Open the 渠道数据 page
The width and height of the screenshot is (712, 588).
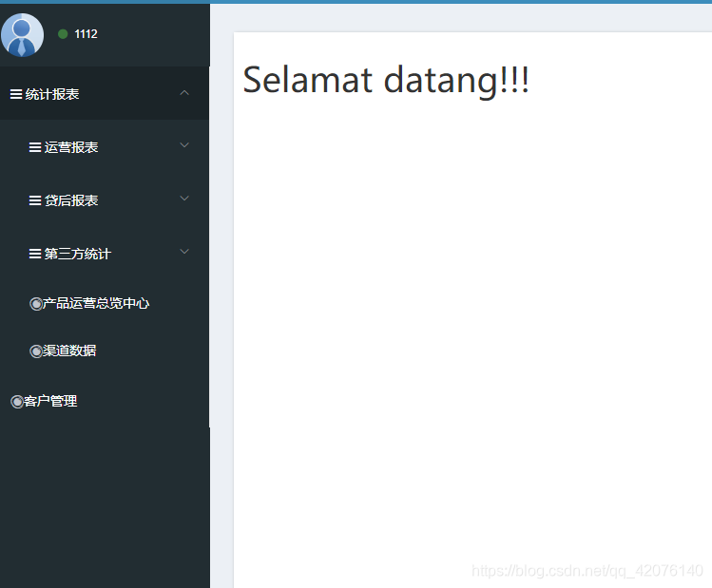coord(69,351)
